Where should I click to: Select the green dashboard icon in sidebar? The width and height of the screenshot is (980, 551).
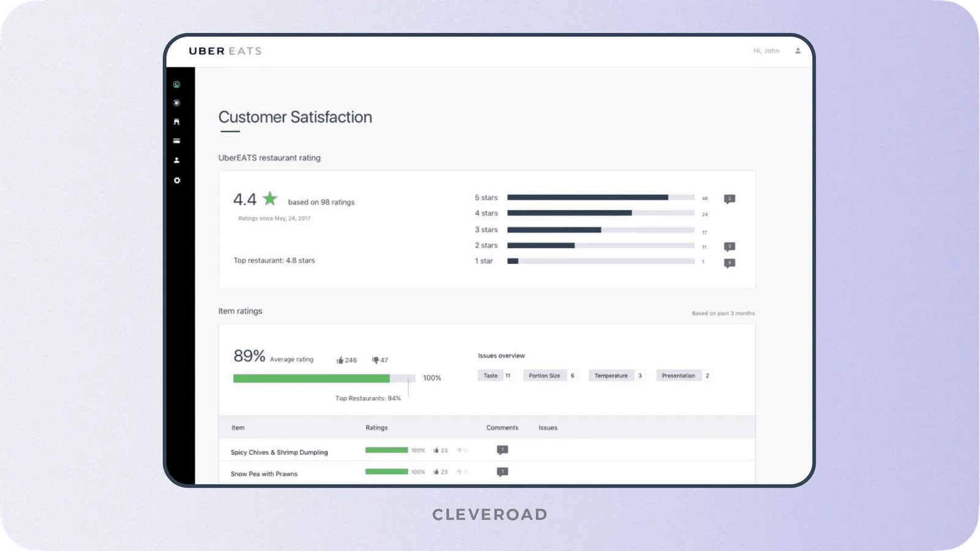click(x=177, y=84)
